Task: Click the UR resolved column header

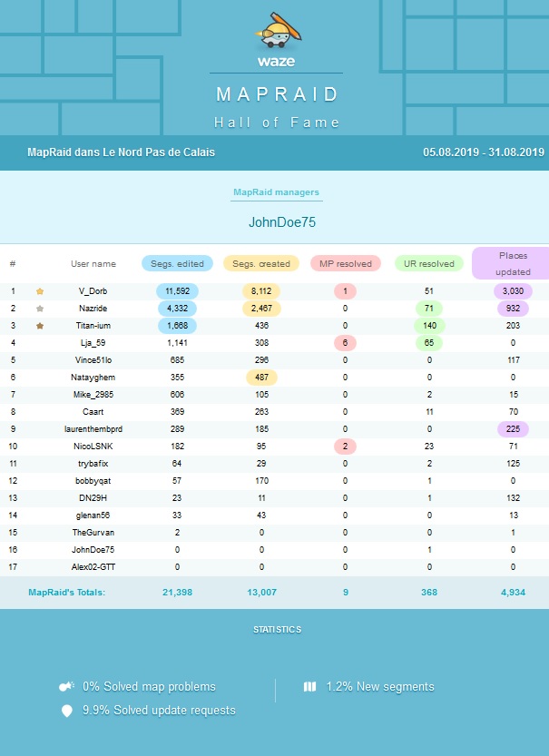Action: coord(429,264)
